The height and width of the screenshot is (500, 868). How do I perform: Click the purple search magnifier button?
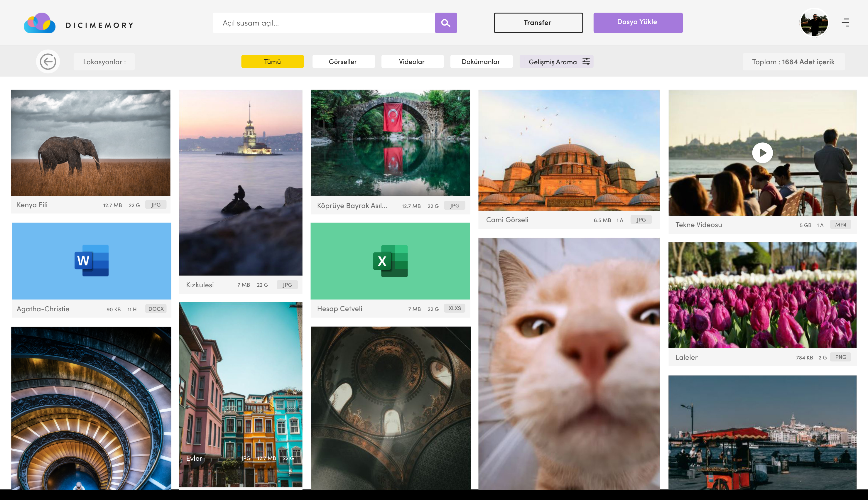click(446, 23)
